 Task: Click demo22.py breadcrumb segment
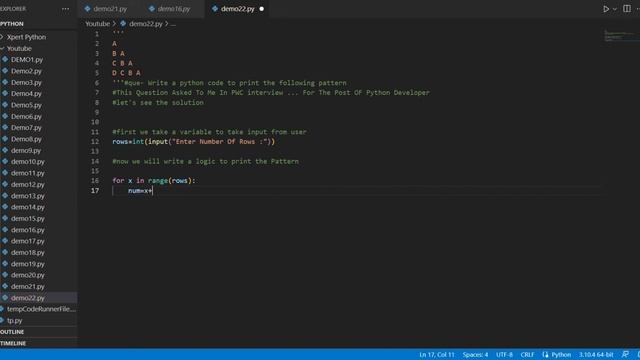[145, 24]
